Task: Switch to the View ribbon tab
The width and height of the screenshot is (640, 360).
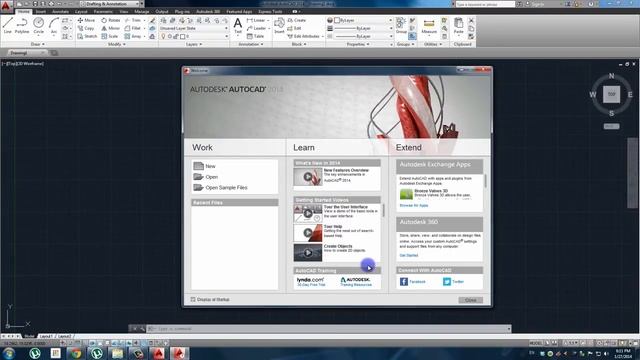Action: pos(124,11)
